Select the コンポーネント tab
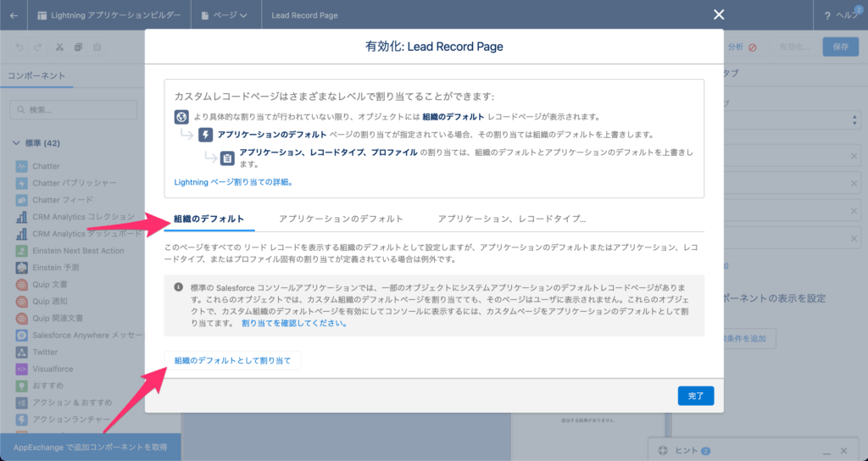 [x=36, y=75]
